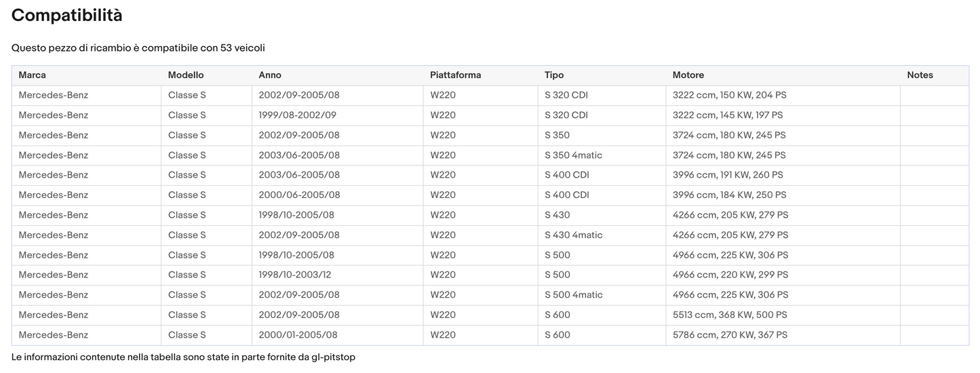Viewport: 980px width, 373px height.
Task: Click the S 430 4matic type cell
Action: click(x=573, y=235)
